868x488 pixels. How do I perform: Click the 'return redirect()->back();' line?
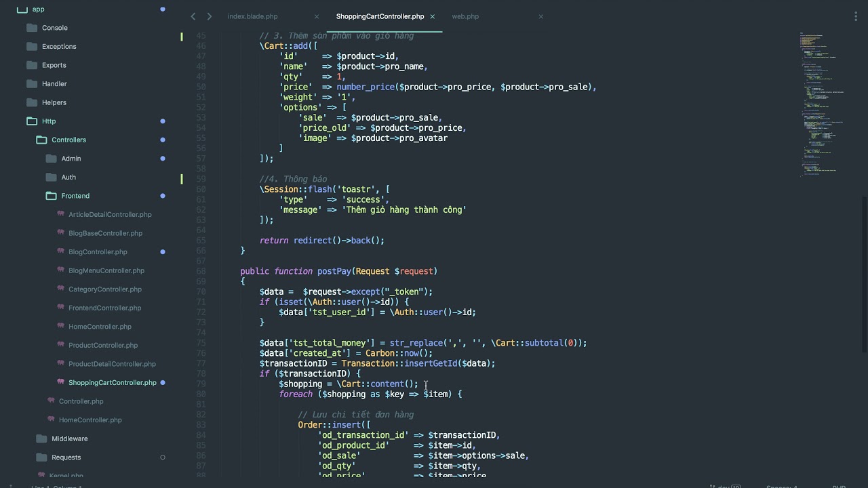322,241
